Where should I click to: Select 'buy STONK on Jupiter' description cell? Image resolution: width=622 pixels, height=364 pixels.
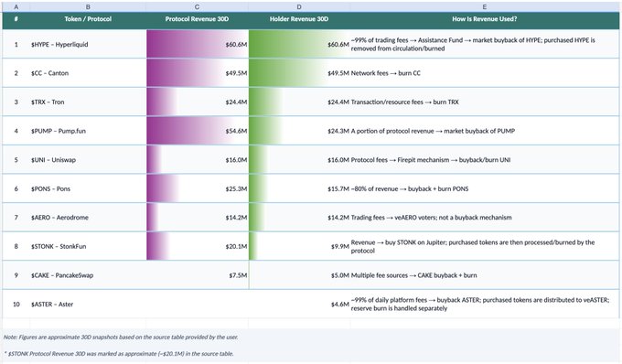click(485, 246)
